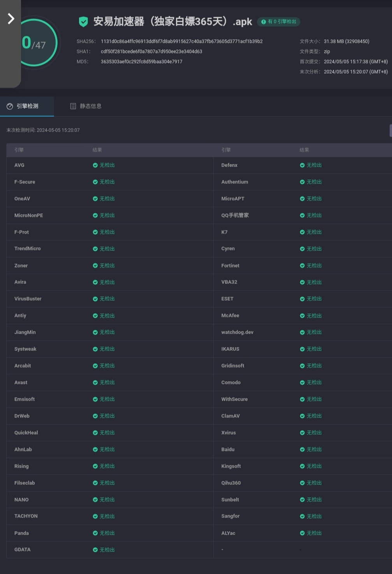Click the TACHYON engine name
The width and height of the screenshot is (392, 574).
tap(26, 516)
